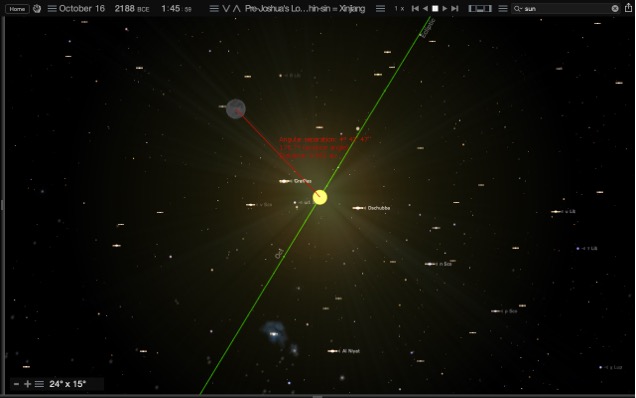Click the Home button in toolbar
Viewport: 636px width, 398px height.
click(17, 9)
